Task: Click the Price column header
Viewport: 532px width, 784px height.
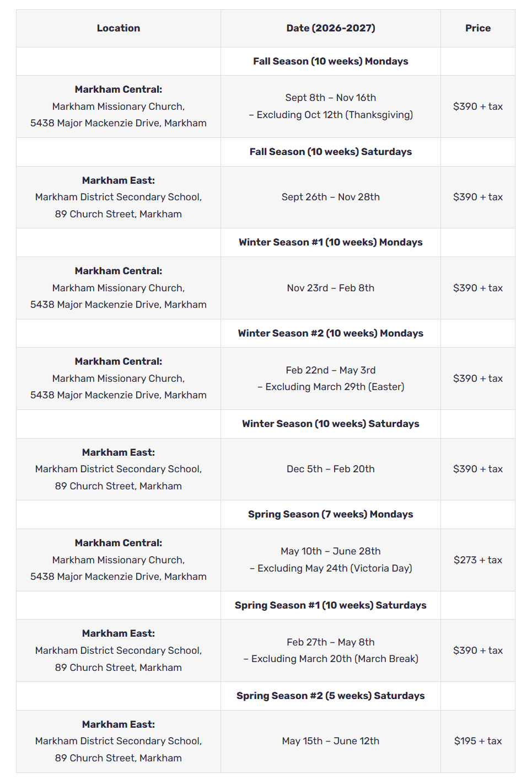Action: click(478, 28)
